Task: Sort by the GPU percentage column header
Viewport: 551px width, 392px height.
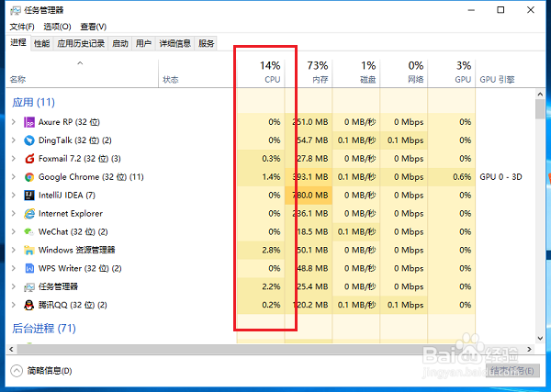Action: pos(452,73)
